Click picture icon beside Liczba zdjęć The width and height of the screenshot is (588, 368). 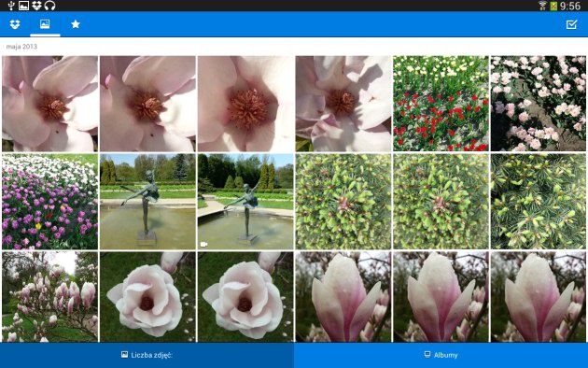pyautogui.click(x=124, y=355)
